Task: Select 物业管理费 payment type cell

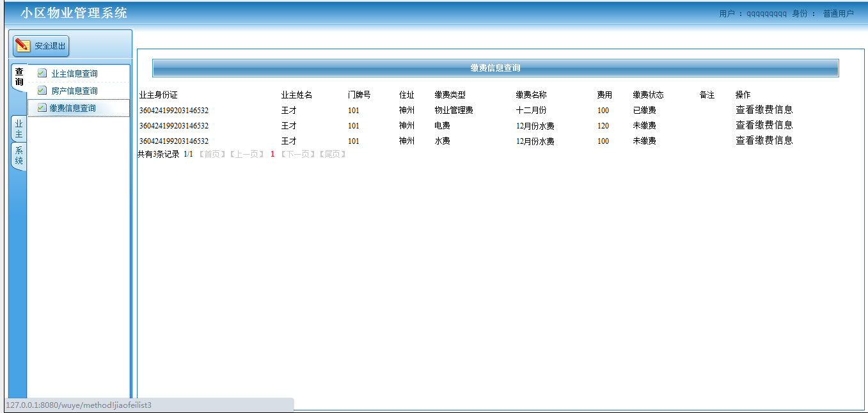Action: pos(454,110)
